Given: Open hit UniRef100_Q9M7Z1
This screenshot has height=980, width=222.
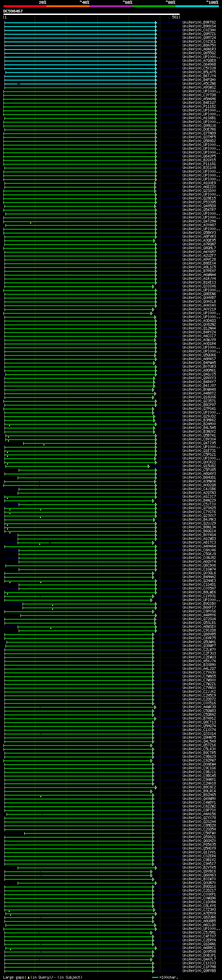Looking at the screenshot, I should point(199,34).
